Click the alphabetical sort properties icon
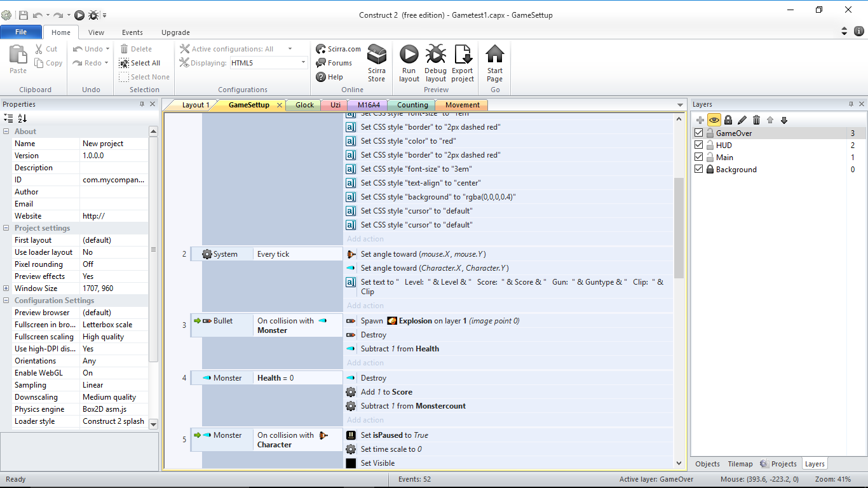This screenshot has width=868, height=488. [22, 118]
